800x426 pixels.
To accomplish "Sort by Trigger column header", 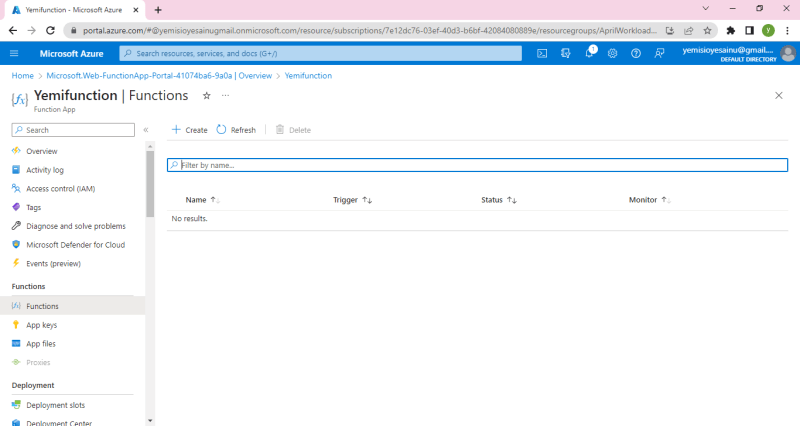I will pyautogui.click(x=352, y=200).
